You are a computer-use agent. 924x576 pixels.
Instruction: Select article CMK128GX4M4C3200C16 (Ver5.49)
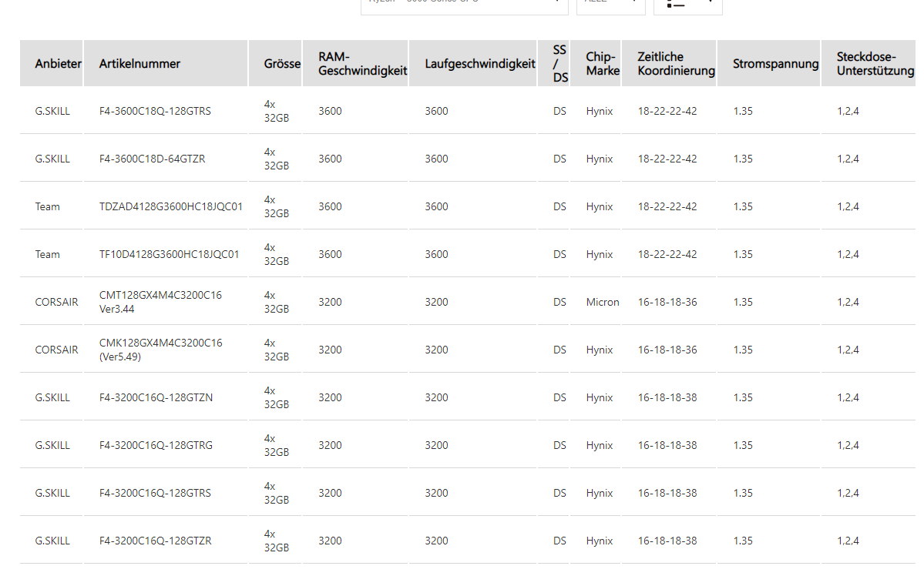pos(160,350)
